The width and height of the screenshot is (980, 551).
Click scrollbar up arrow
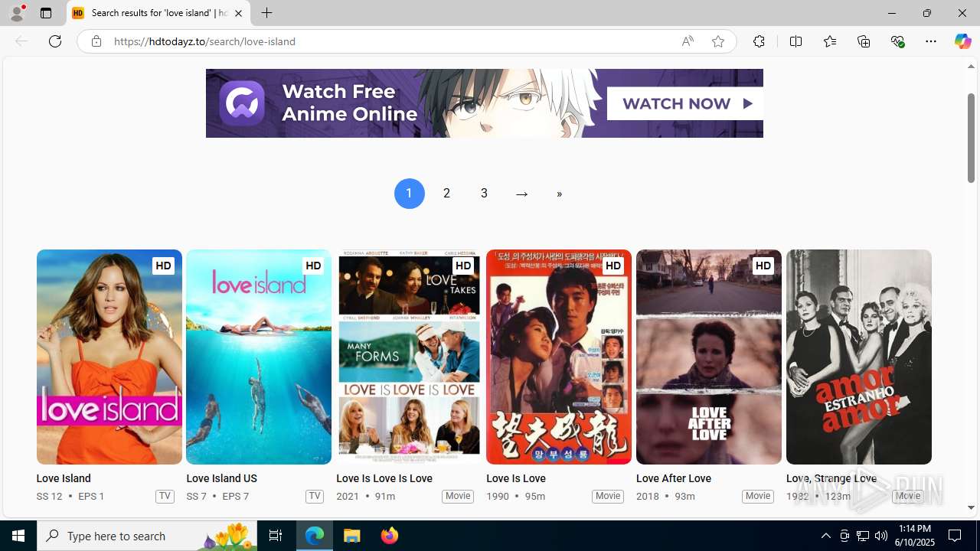pyautogui.click(x=971, y=67)
